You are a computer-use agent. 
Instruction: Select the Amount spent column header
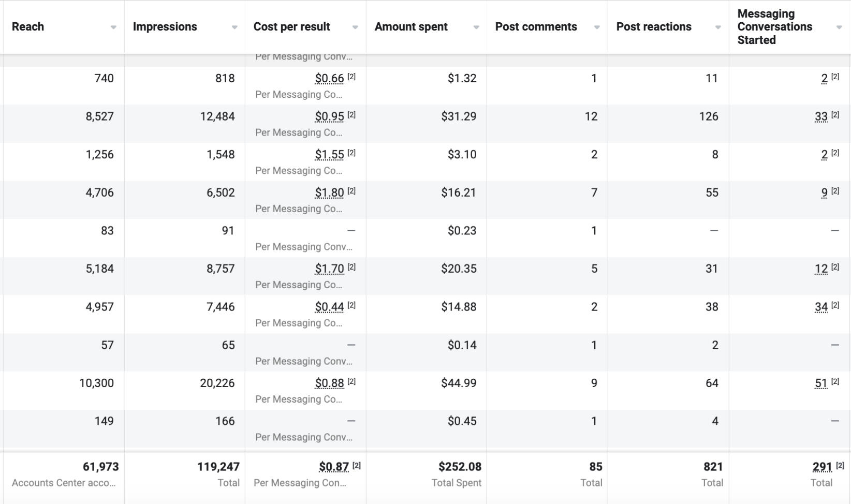[x=411, y=27]
